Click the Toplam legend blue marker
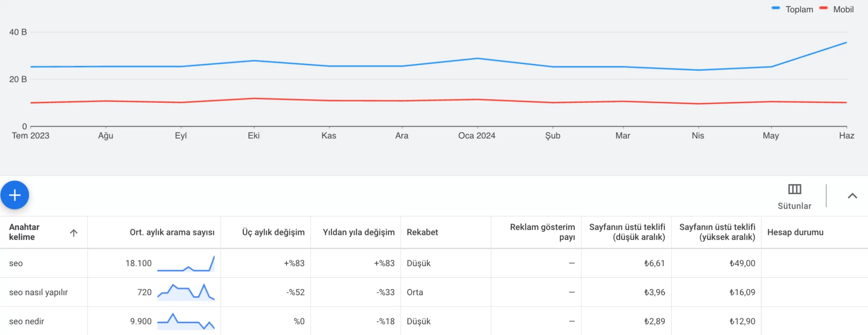 tap(775, 8)
